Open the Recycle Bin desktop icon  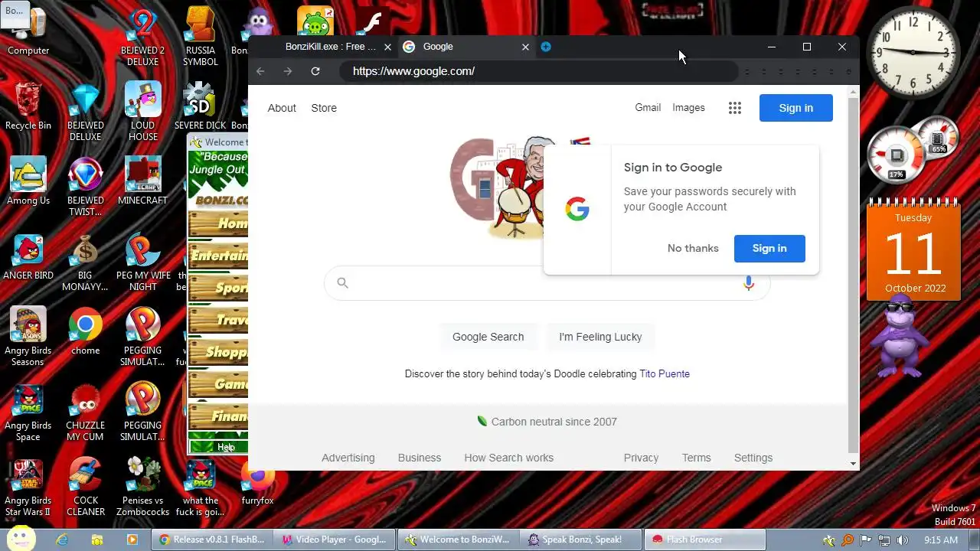coord(28,106)
